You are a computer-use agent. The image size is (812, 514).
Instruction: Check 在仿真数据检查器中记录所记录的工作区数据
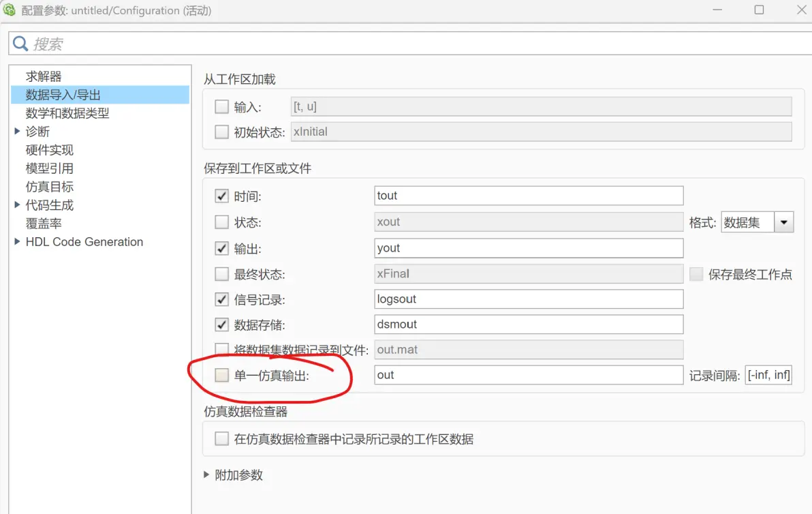pos(221,439)
